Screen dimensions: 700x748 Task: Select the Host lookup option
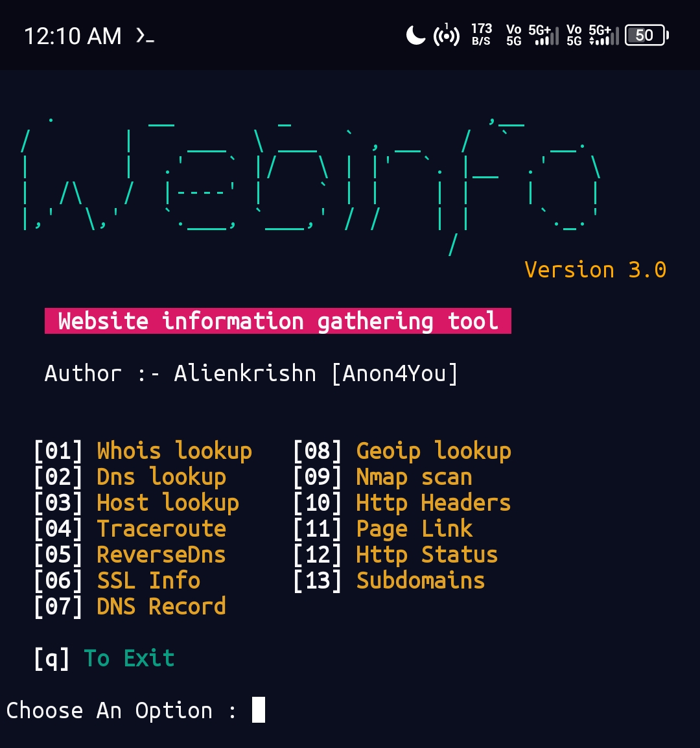click(x=168, y=503)
